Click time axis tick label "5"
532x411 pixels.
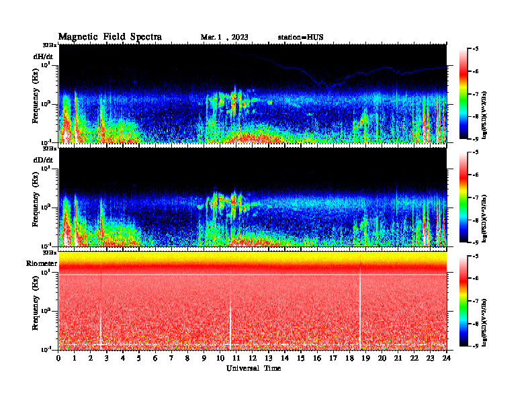tap(139, 359)
